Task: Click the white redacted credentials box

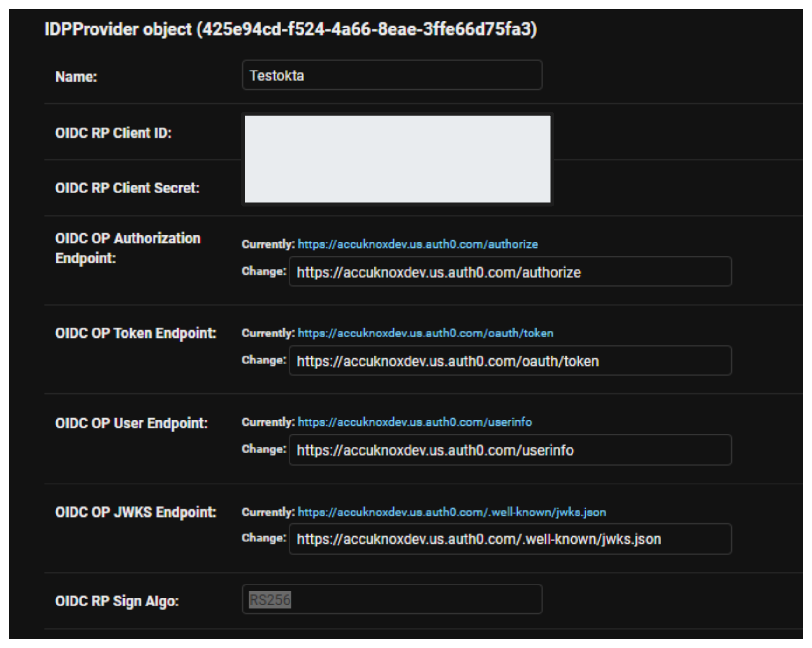Action: pyautogui.click(x=397, y=159)
